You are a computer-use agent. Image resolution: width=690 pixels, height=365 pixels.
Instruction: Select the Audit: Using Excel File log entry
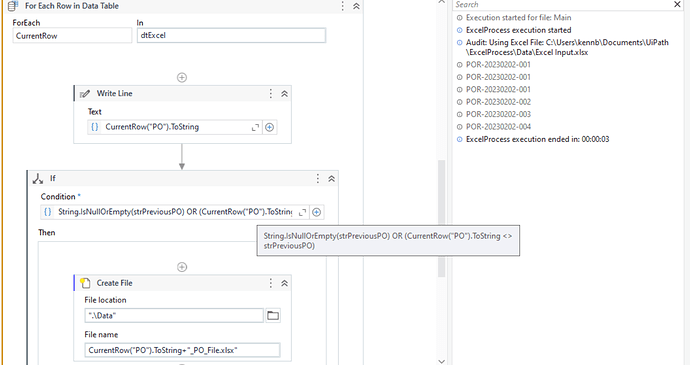pyautogui.click(x=567, y=47)
